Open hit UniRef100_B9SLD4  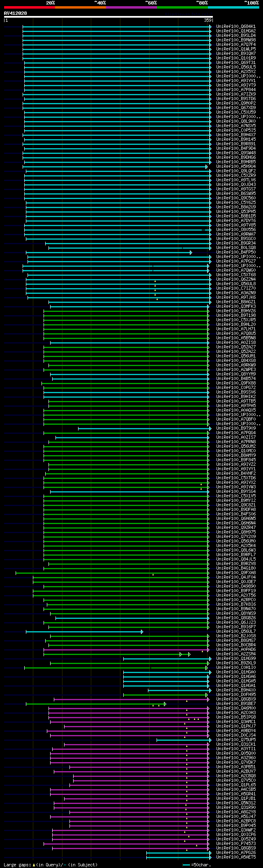tap(236, 35)
